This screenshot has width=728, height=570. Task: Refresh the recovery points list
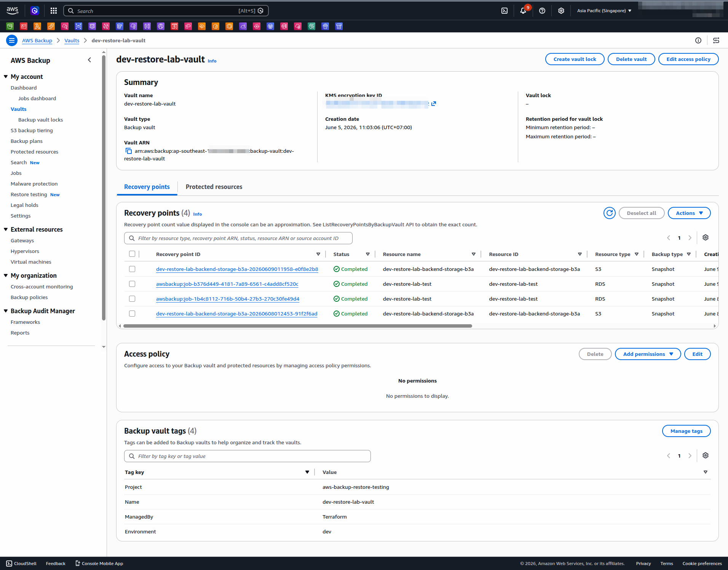tap(610, 213)
